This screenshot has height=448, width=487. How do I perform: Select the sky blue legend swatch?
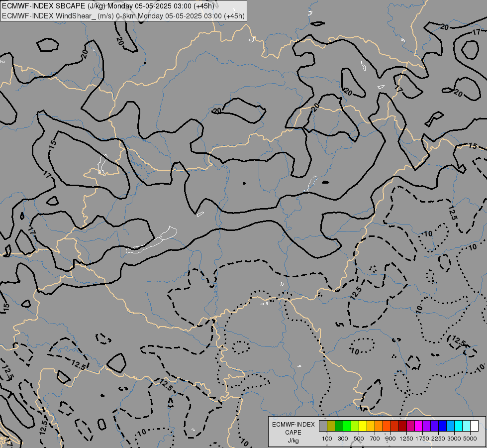450,426
